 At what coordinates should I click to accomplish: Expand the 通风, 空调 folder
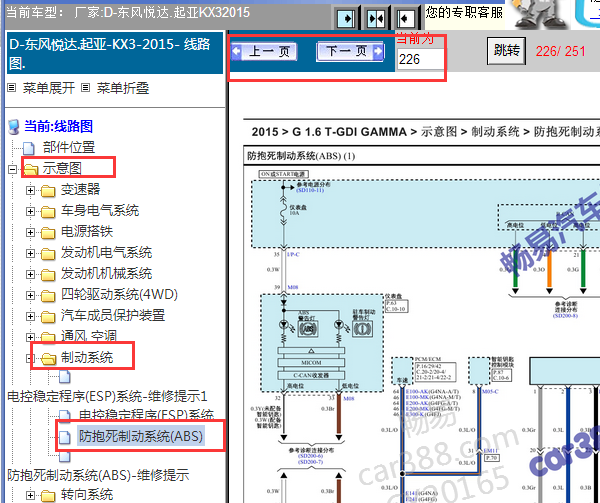pyautogui.click(x=31, y=337)
